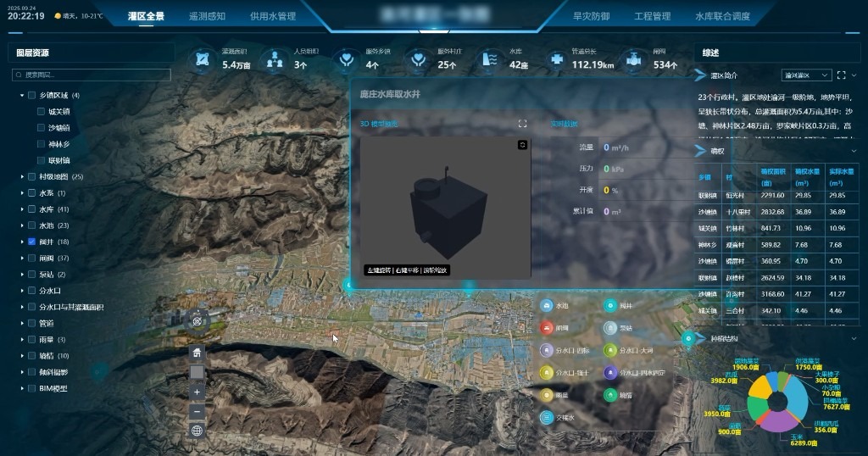This screenshot has height=456, width=868.
Task: Click the purple 玉米 pie slice
Action: (779, 422)
